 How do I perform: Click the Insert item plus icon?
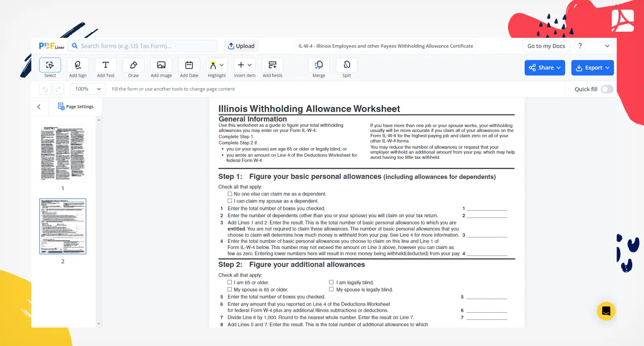click(241, 65)
